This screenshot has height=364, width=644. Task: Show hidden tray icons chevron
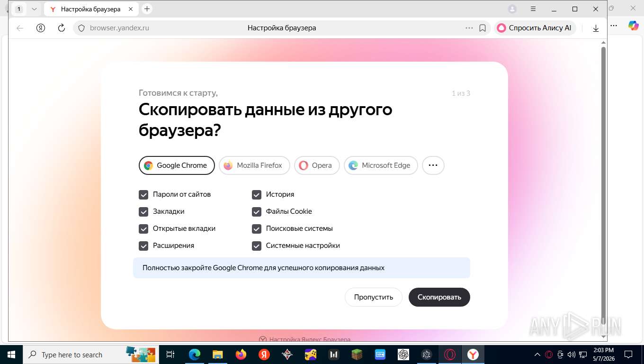(537, 355)
